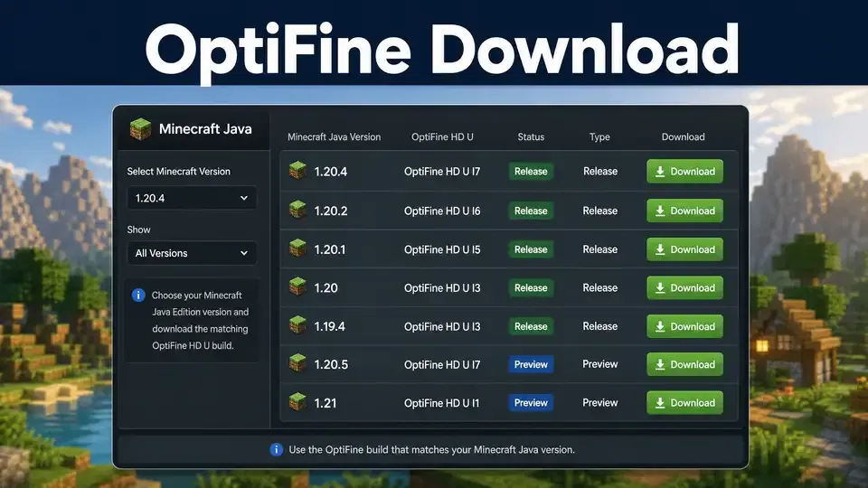Select the 1.21 version text
Screen dimensions: 868x488
(x=325, y=403)
